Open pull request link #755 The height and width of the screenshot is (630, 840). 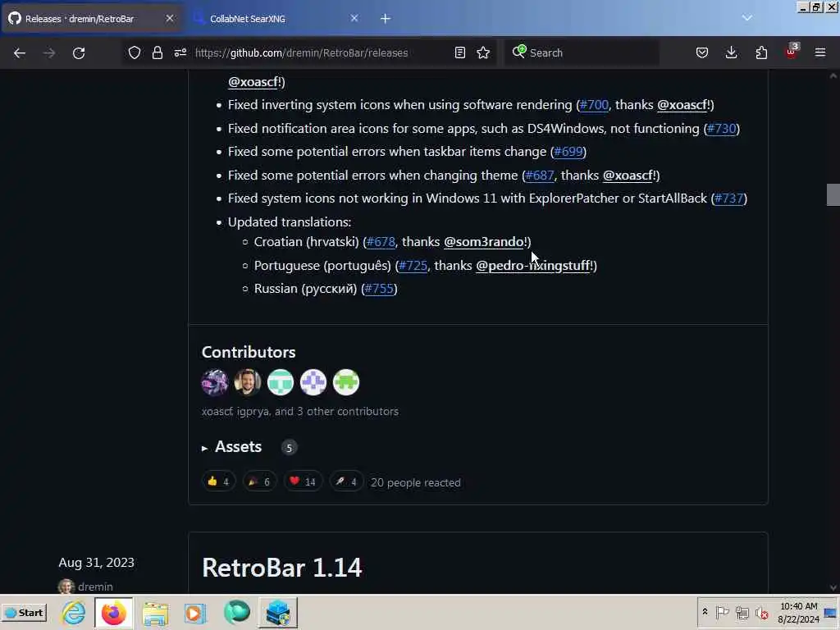pos(379,289)
